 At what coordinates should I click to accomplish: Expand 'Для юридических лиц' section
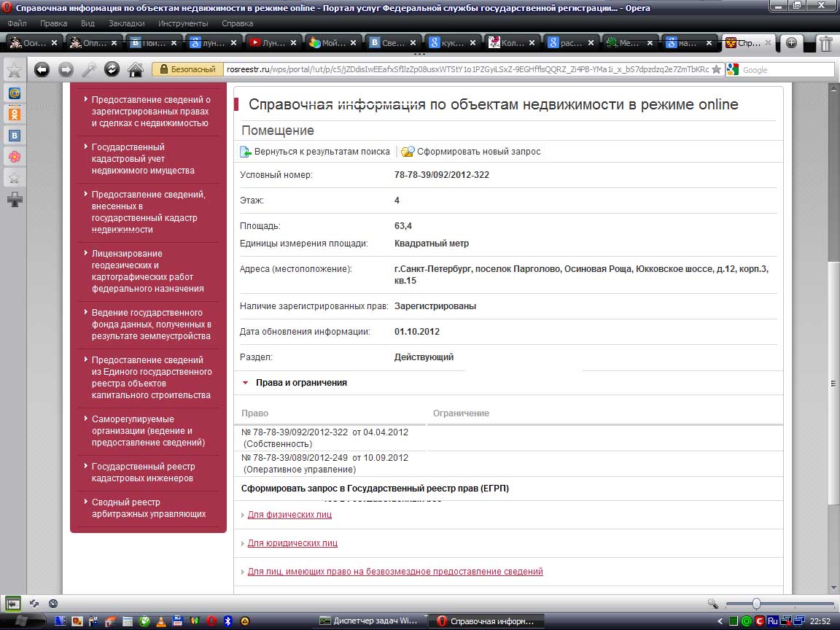pos(292,543)
